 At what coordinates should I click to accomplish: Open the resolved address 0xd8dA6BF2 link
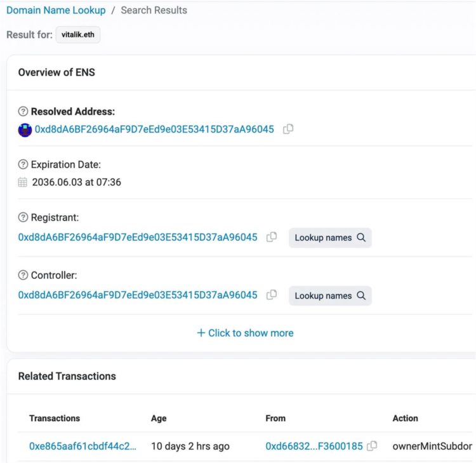[x=154, y=129]
